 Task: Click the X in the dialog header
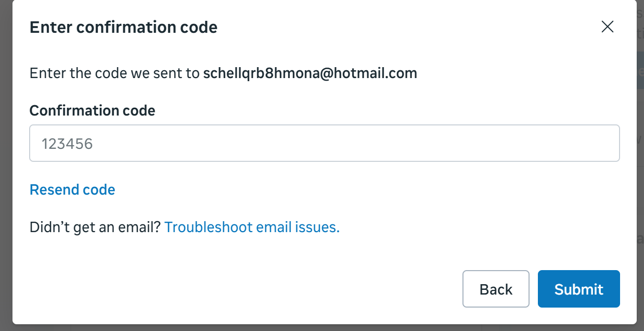(x=607, y=27)
